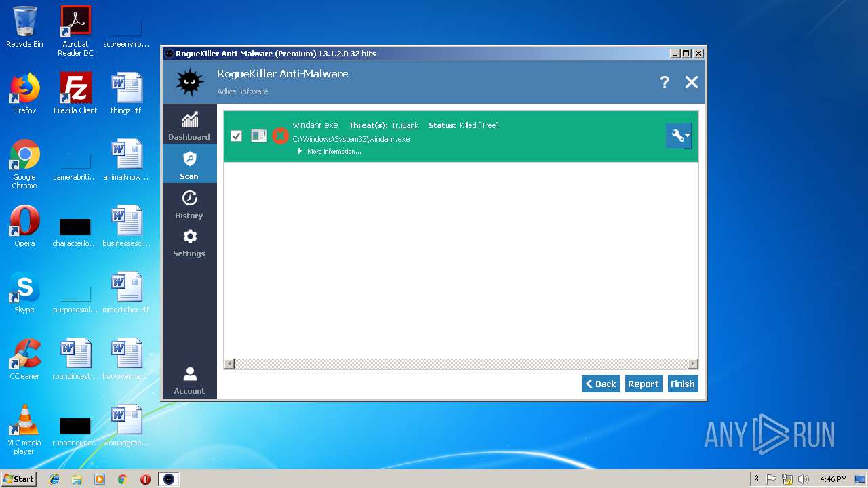Click the network tray icon
This screenshot has width=868, height=488.
pos(787,479)
